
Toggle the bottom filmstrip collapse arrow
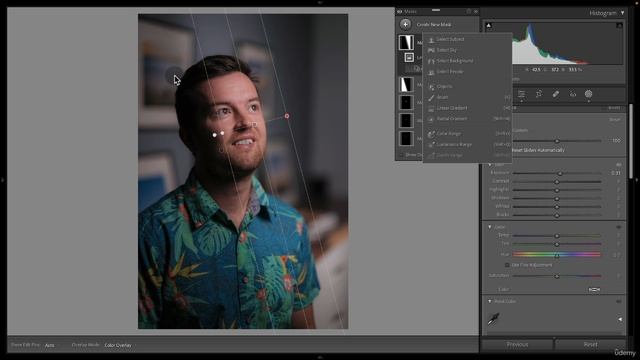(320, 357)
